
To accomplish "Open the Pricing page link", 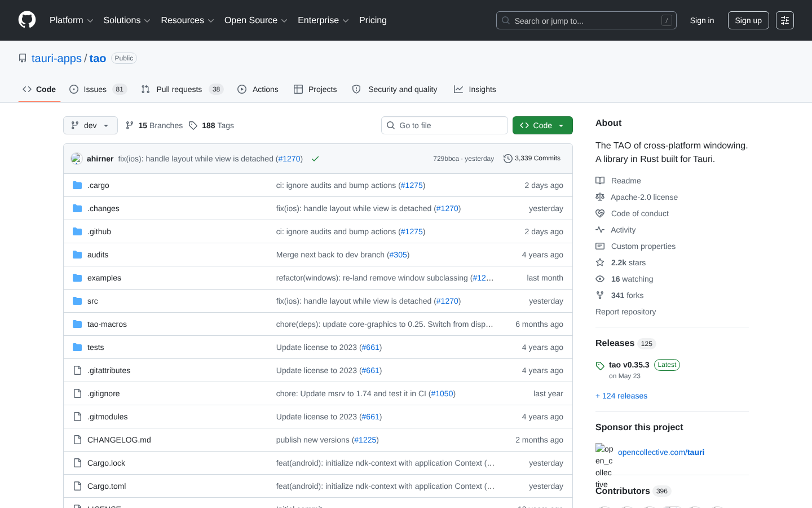I will point(373,20).
